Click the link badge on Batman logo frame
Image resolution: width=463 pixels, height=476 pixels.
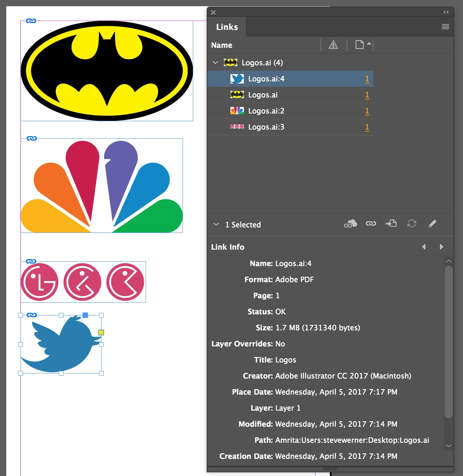31,21
